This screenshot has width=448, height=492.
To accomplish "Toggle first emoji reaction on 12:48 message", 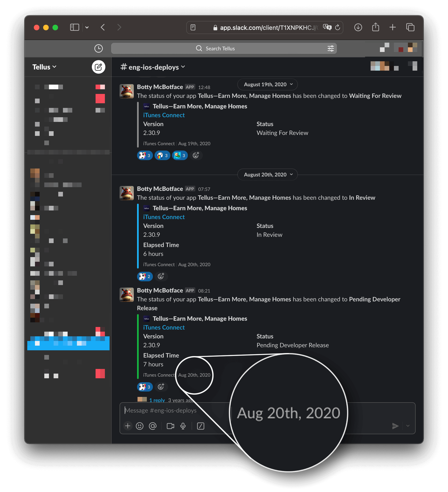I will click(145, 155).
